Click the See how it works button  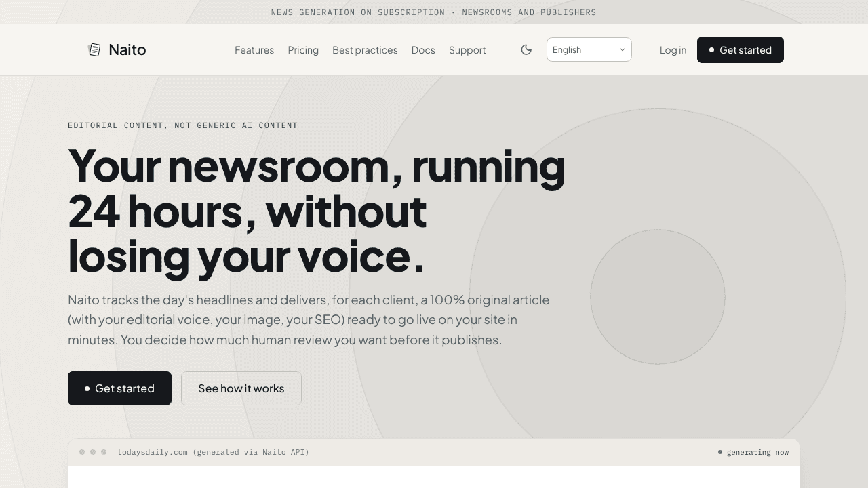pos(241,388)
